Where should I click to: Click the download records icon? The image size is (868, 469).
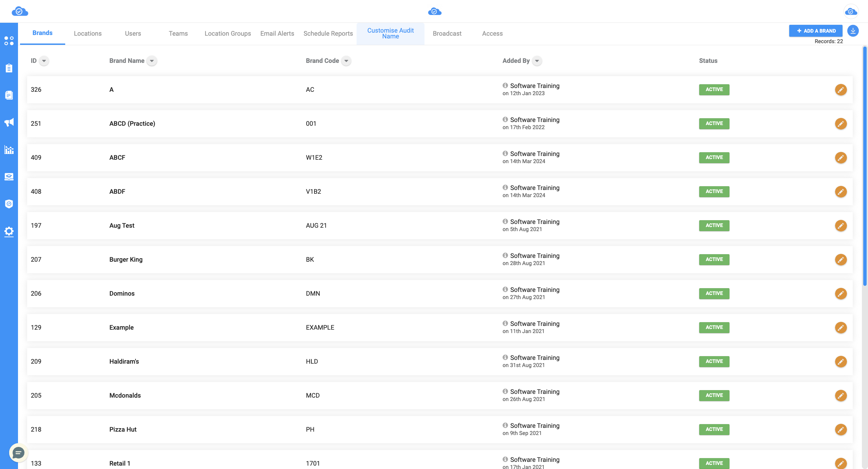pyautogui.click(x=853, y=31)
